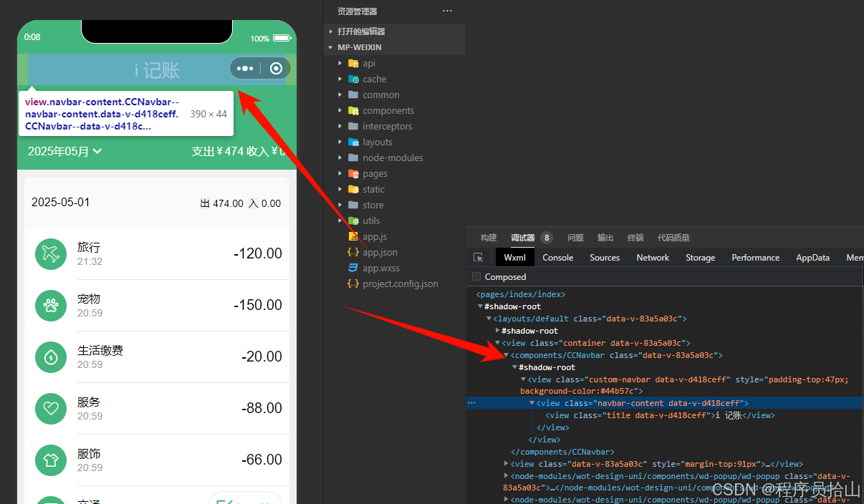Open the 服务 heart category icon
The width and height of the screenshot is (864, 504).
click(50, 408)
